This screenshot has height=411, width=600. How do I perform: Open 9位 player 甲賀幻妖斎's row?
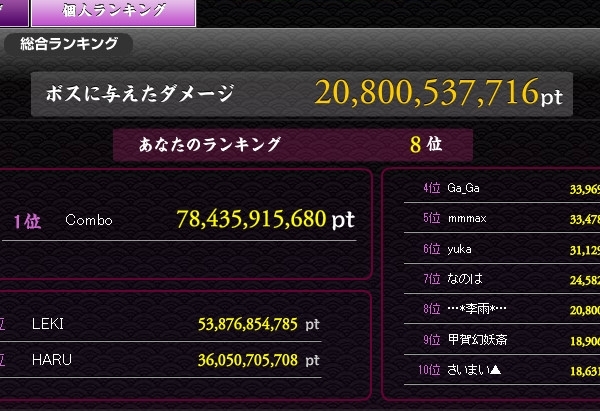coord(502,339)
